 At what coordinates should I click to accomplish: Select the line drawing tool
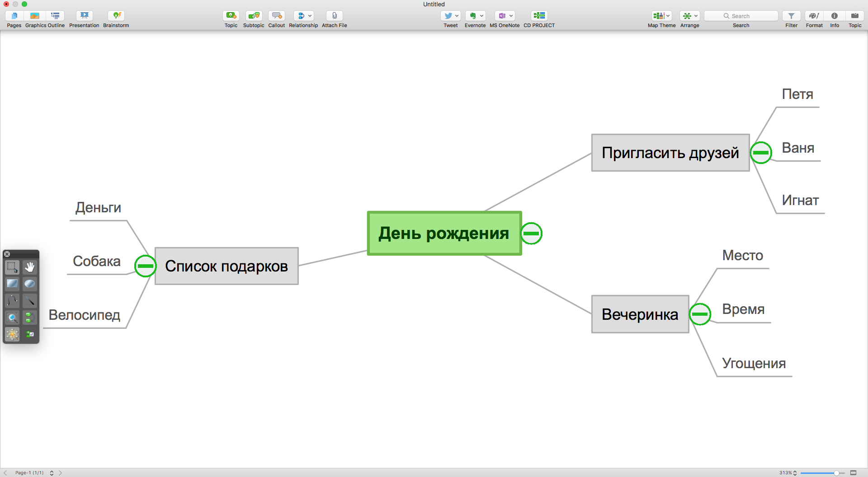coord(30,300)
